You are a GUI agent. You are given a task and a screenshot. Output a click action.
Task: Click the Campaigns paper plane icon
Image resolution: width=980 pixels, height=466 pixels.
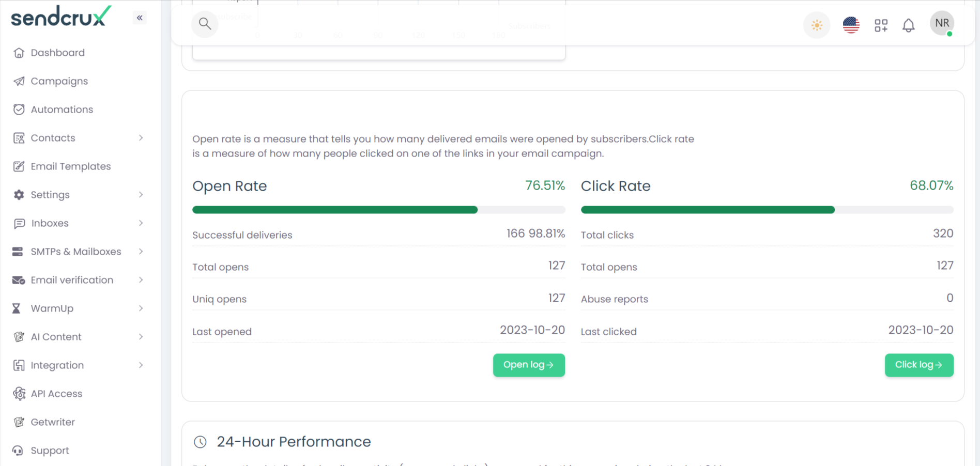[19, 81]
